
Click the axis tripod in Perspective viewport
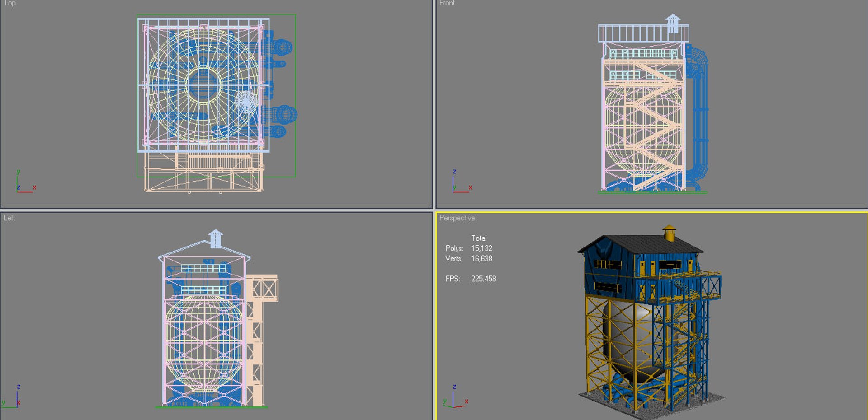click(x=456, y=397)
